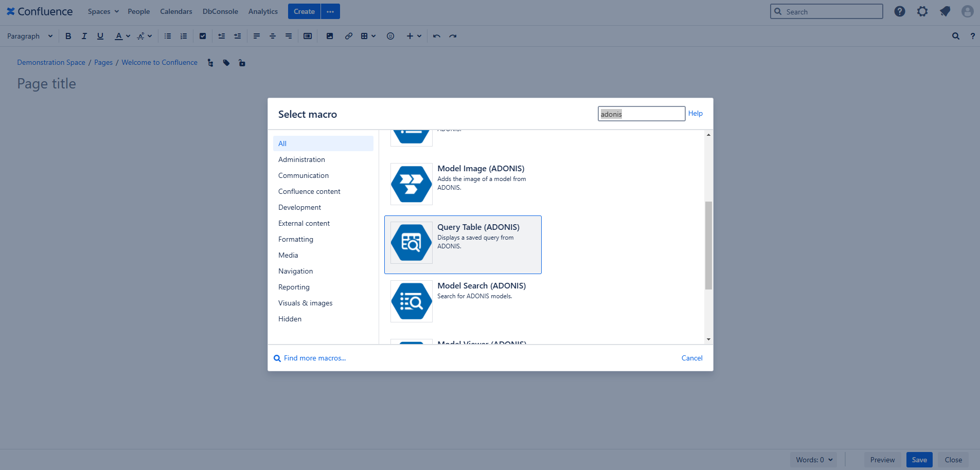Open the Paragraph style dropdown

pyautogui.click(x=30, y=36)
